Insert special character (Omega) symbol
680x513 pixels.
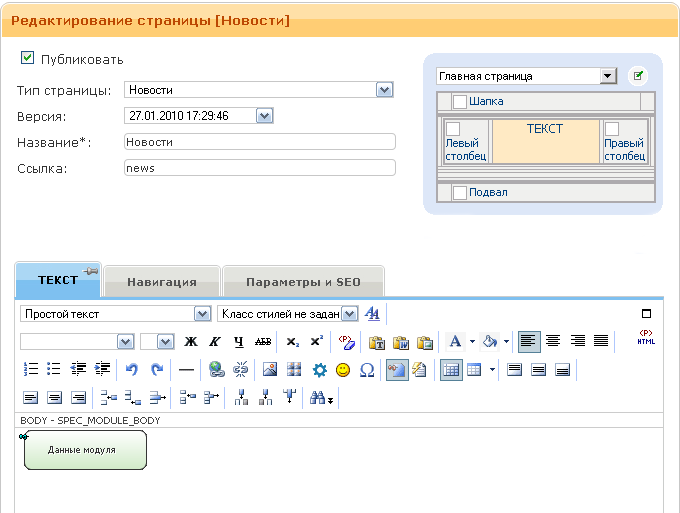(367, 369)
